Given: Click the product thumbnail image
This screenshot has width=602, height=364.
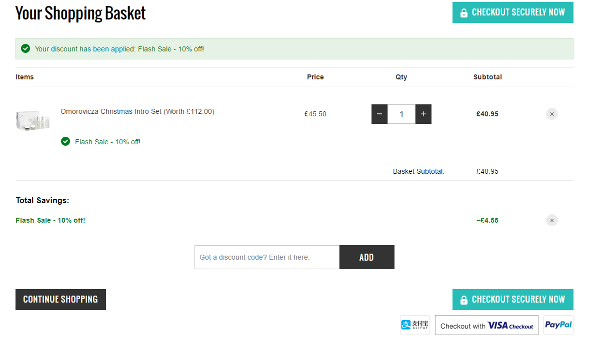Looking at the screenshot, I should [33, 120].
